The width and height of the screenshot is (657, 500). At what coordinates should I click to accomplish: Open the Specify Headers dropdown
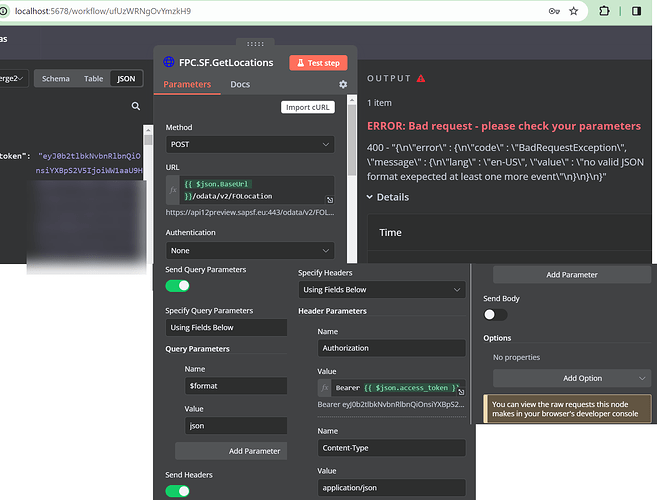[x=381, y=290]
